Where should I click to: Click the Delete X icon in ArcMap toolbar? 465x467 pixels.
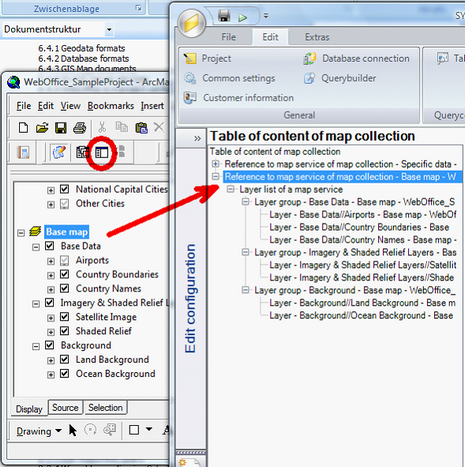[159, 127]
